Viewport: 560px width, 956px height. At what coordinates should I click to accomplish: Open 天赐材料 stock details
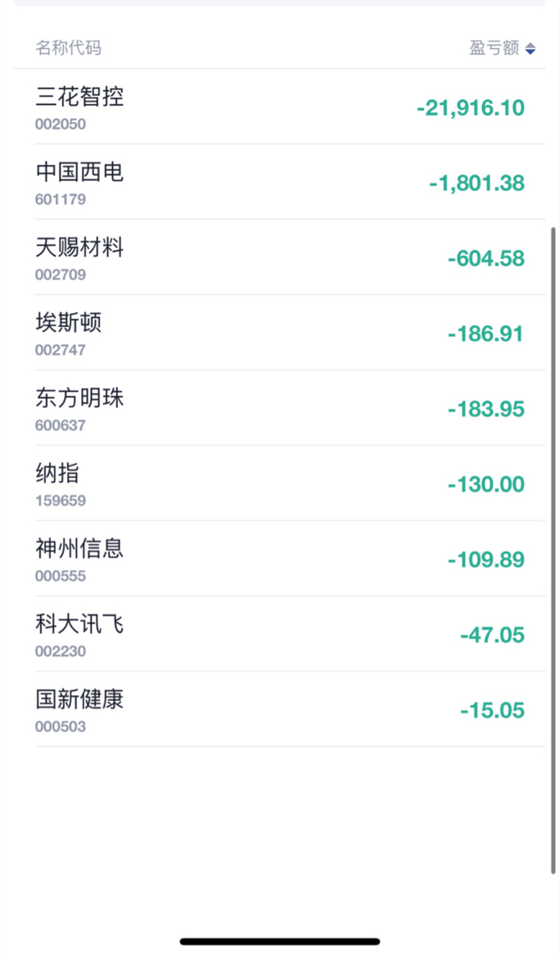[x=79, y=248]
